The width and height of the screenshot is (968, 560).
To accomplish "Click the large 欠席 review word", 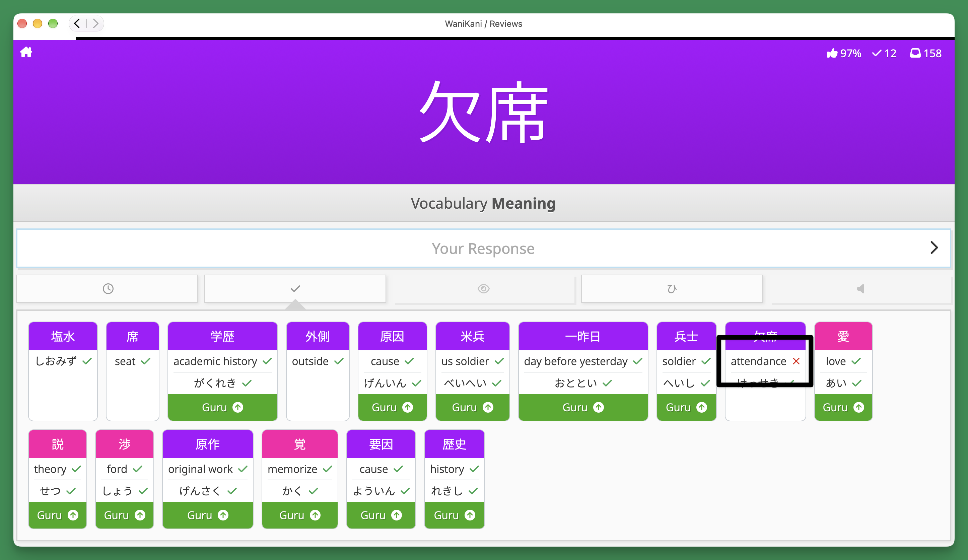I will [483, 112].
